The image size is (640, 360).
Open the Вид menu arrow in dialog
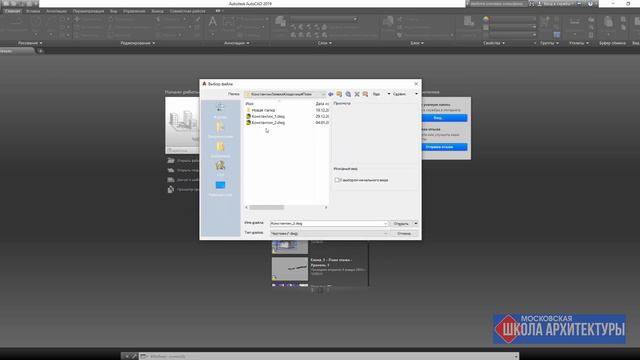click(x=389, y=94)
